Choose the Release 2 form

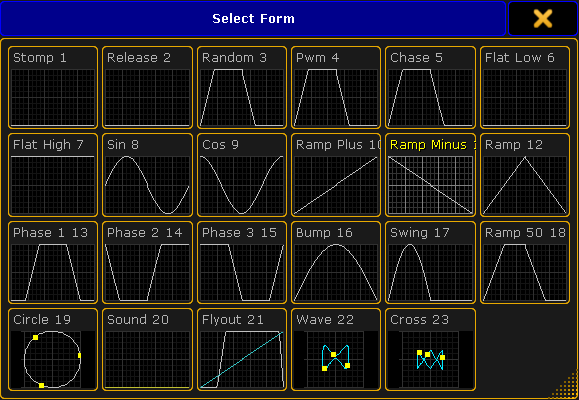147,88
